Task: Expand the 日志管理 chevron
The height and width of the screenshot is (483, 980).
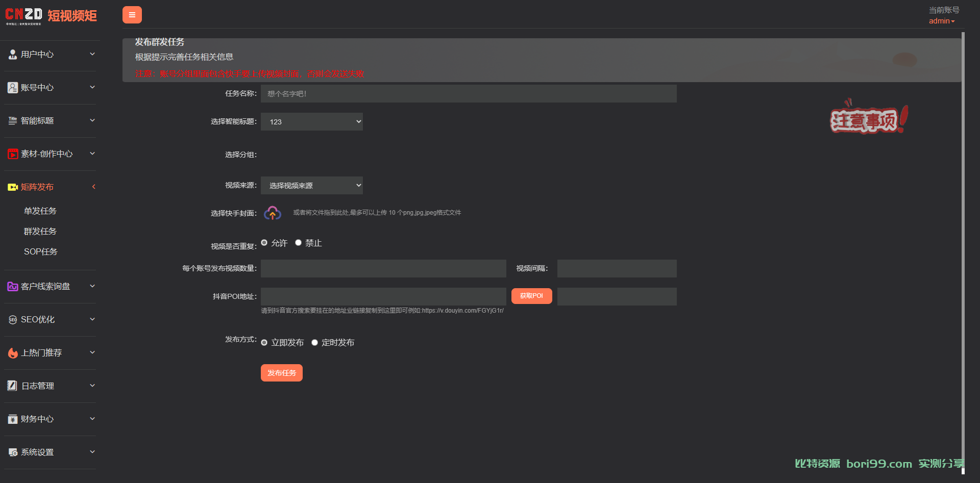Action: (92, 386)
